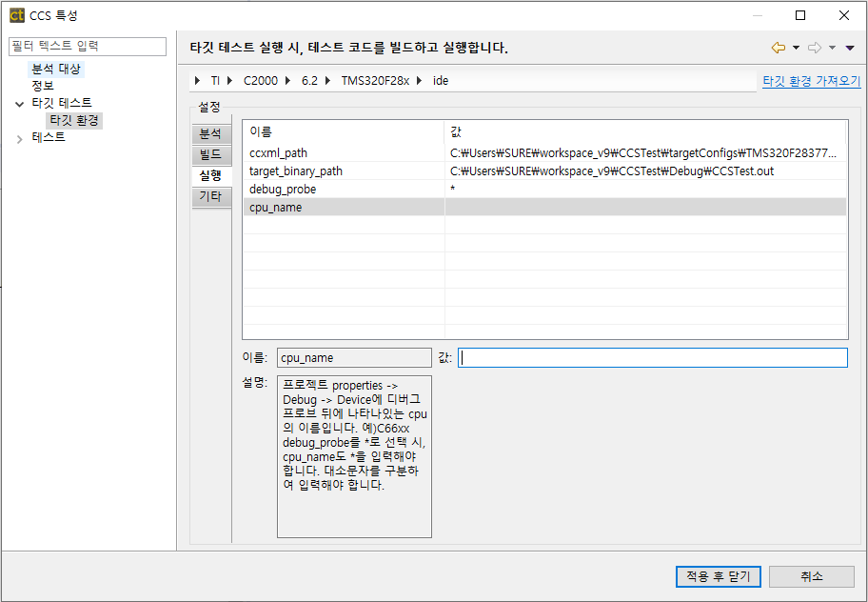This screenshot has height=602, width=868.
Task: Open the view menu triangle at top right
Action: (850, 48)
